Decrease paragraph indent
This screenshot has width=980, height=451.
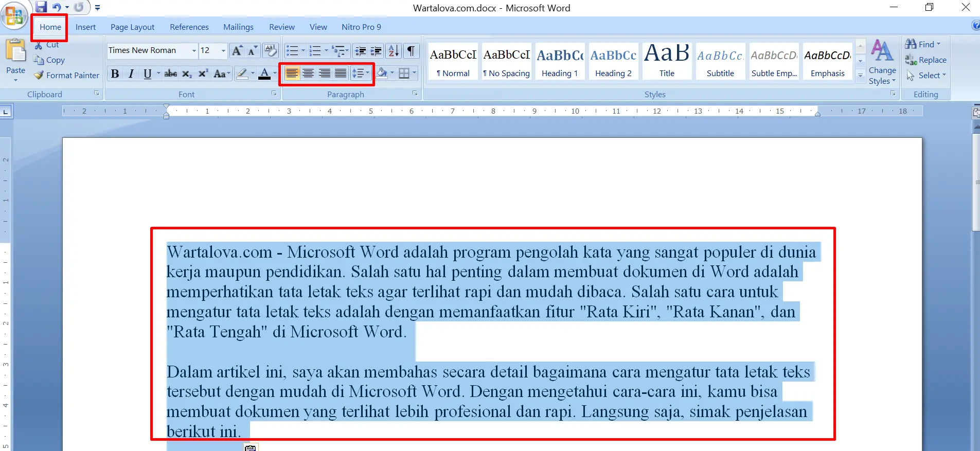(x=361, y=50)
